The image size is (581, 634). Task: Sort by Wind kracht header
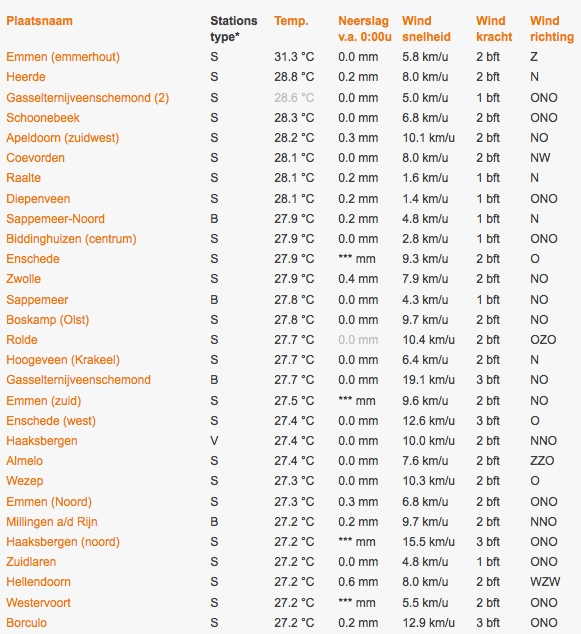coord(494,29)
